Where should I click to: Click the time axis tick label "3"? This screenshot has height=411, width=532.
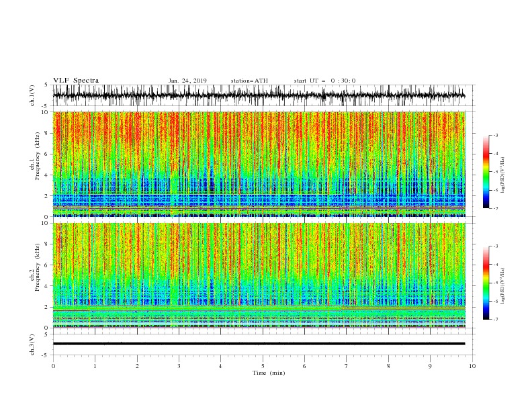(x=179, y=366)
